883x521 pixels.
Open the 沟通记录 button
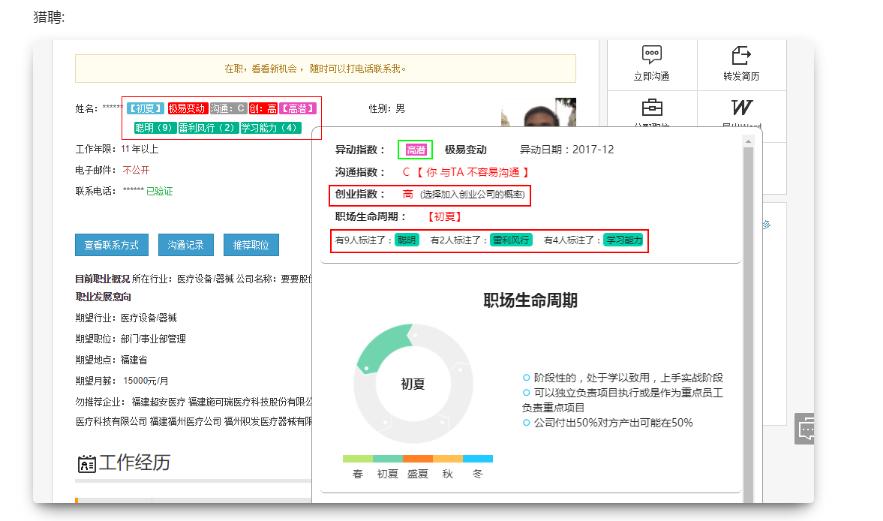click(185, 245)
